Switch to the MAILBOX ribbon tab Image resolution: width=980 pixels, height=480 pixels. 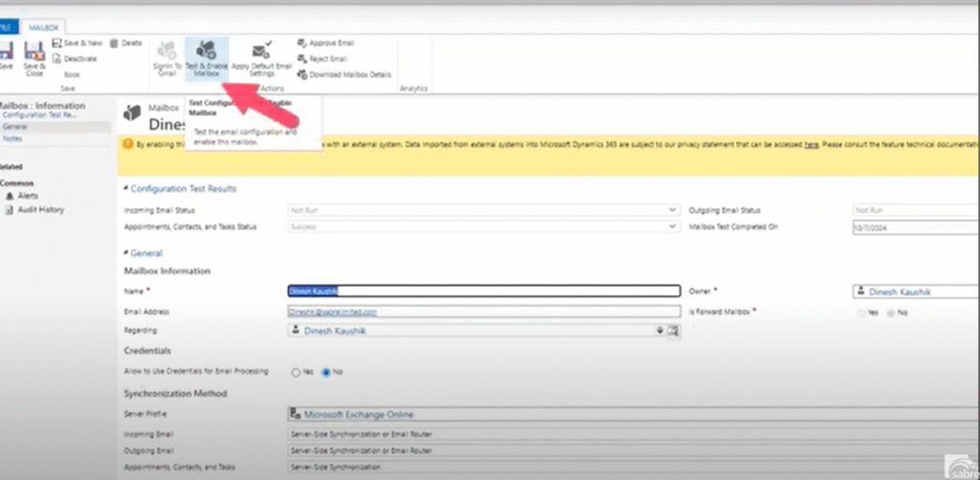pos(43,29)
